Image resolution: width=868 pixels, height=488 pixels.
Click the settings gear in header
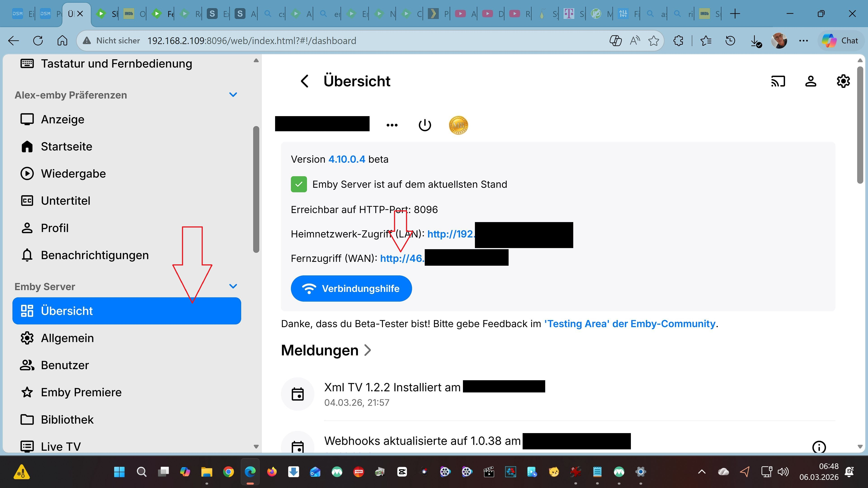(843, 81)
